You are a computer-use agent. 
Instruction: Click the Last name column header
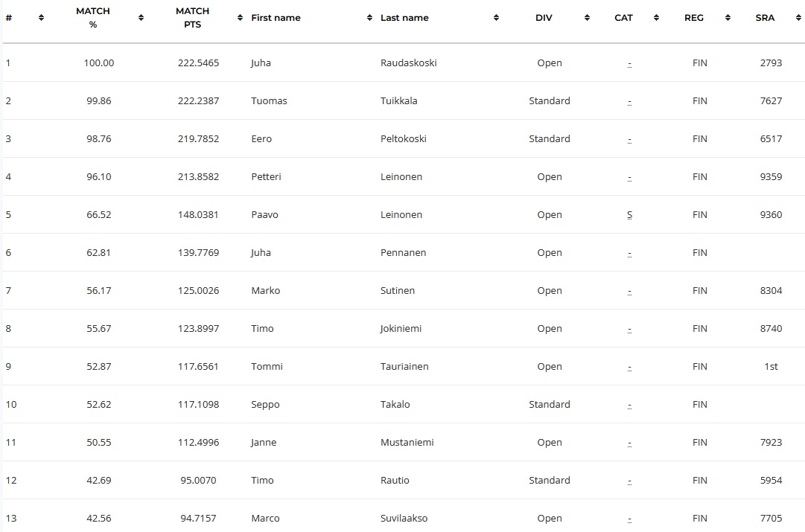tap(404, 17)
